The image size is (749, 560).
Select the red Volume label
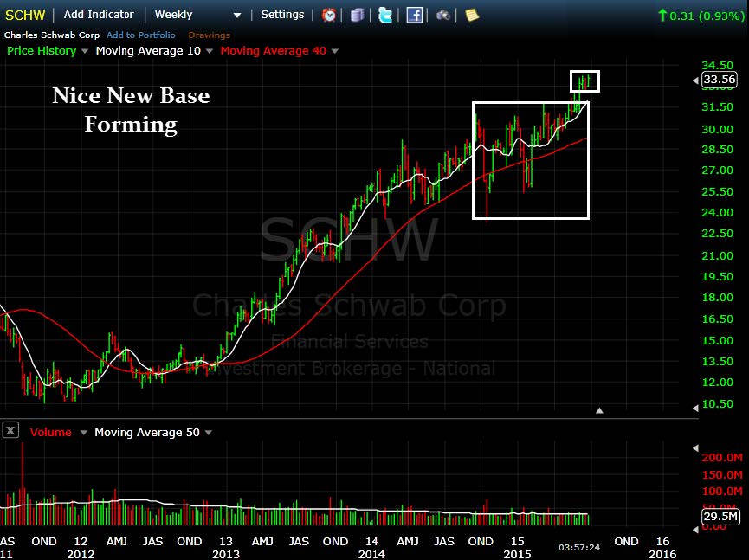pyautogui.click(x=50, y=433)
